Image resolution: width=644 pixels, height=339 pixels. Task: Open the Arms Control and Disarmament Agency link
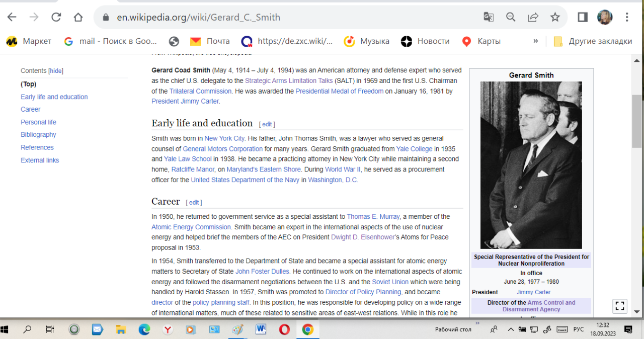(x=539, y=306)
